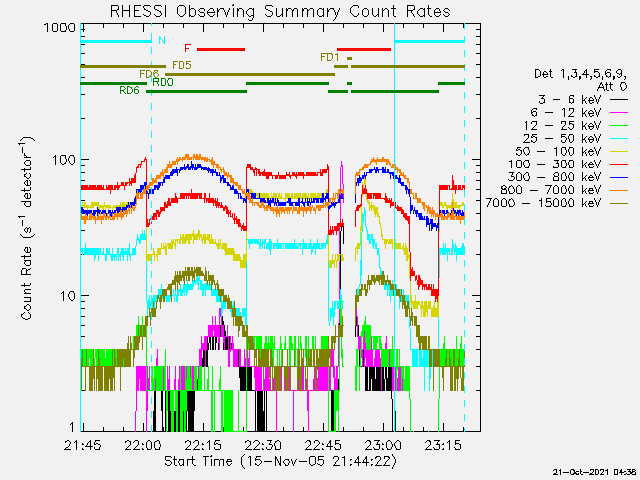The height and width of the screenshot is (480, 640).
Task: Select the 25 - 50 keV legend label
Action: pyautogui.click(x=562, y=138)
